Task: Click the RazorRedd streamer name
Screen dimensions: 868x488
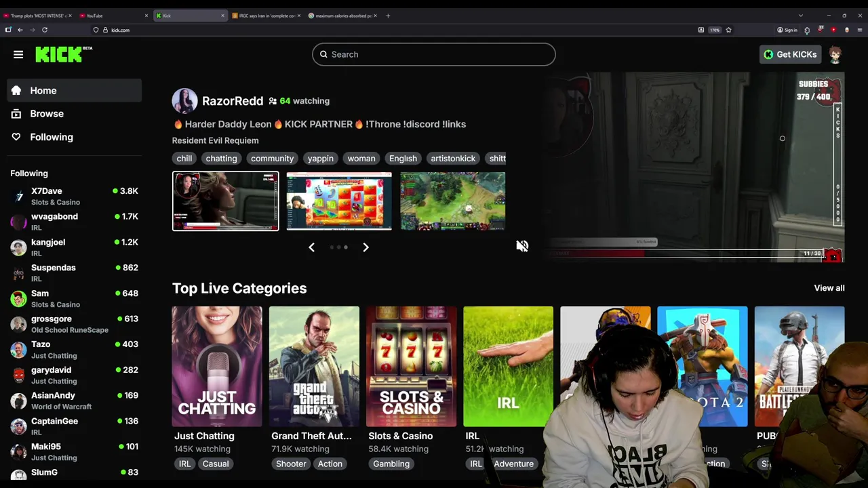Action: click(x=233, y=101)
